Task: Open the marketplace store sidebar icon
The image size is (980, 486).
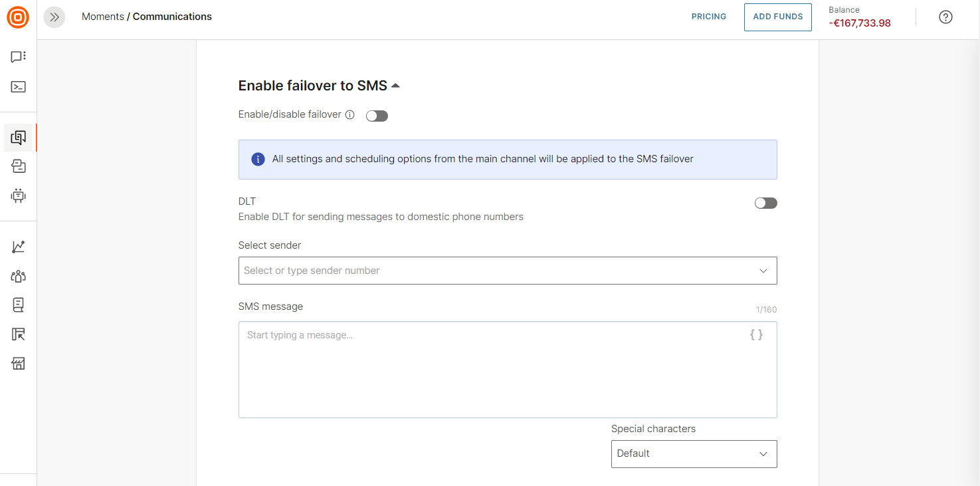Action: coord(18,364)
